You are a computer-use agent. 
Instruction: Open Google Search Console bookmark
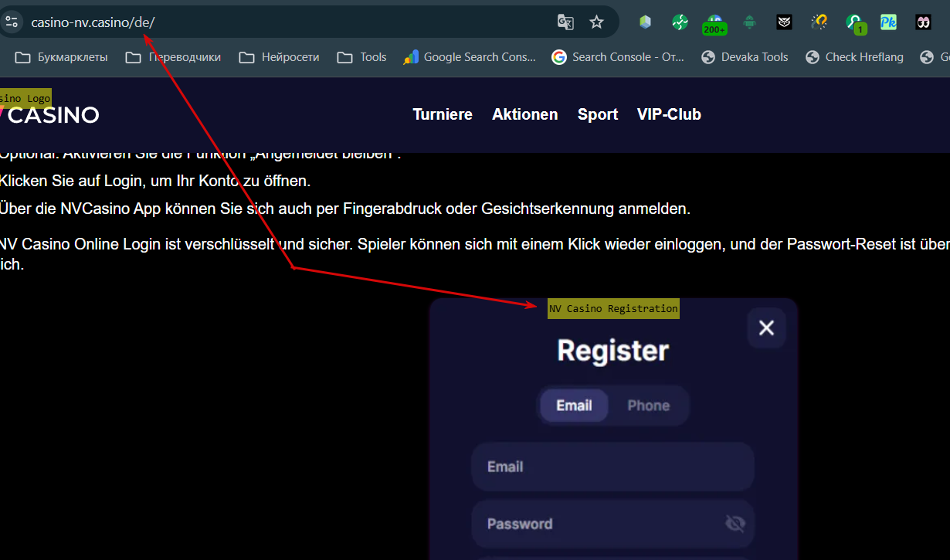(470, 57)
